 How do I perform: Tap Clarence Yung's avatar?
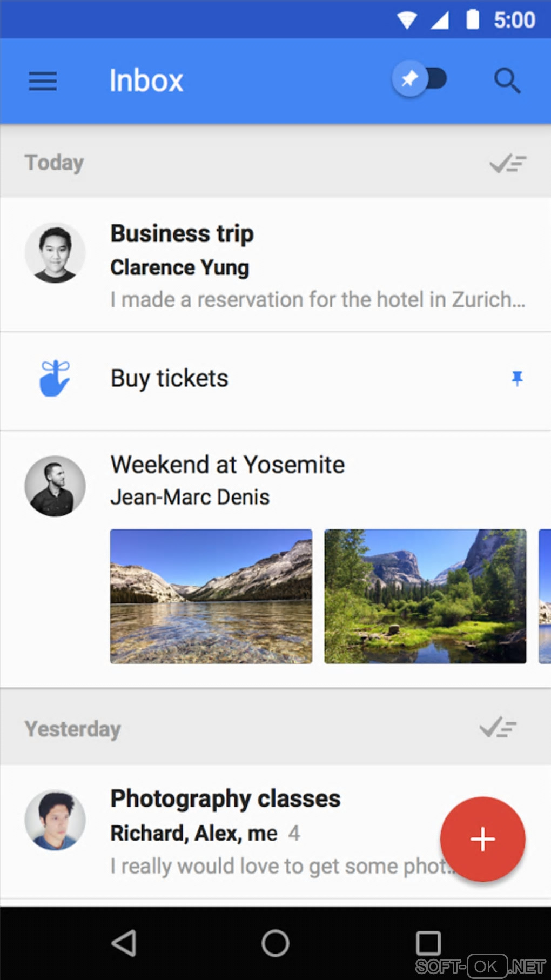[55, 253]
